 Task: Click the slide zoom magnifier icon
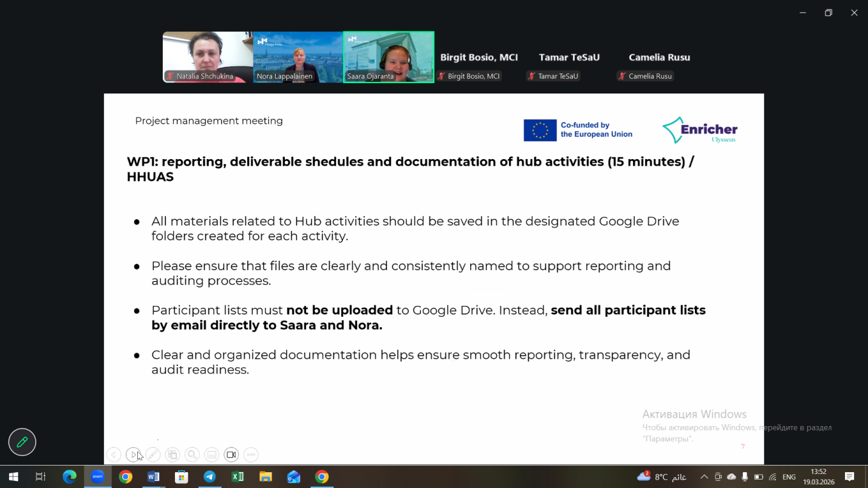tap(192, 455)
